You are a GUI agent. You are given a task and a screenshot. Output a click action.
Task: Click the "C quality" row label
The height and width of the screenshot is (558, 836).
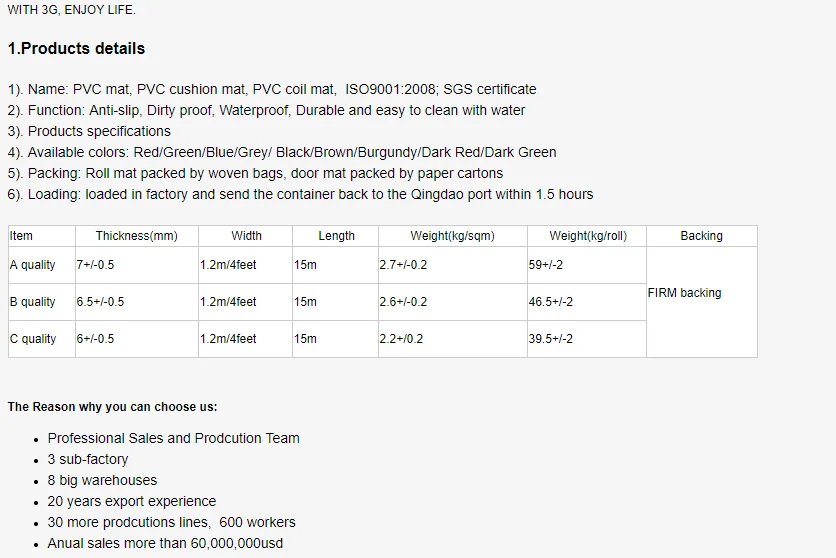point(33,339)
